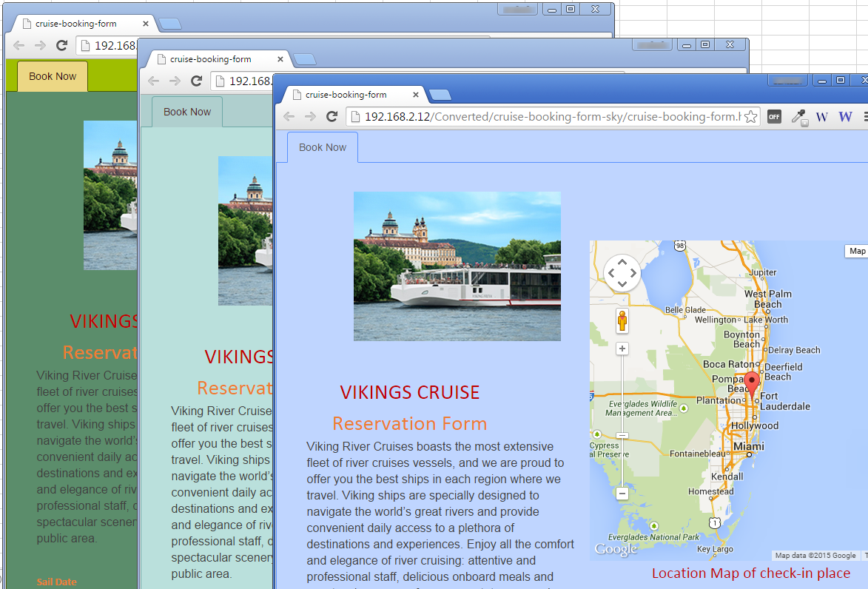
Task: Zoom out on the map
Action: click(x=622, y=494)
